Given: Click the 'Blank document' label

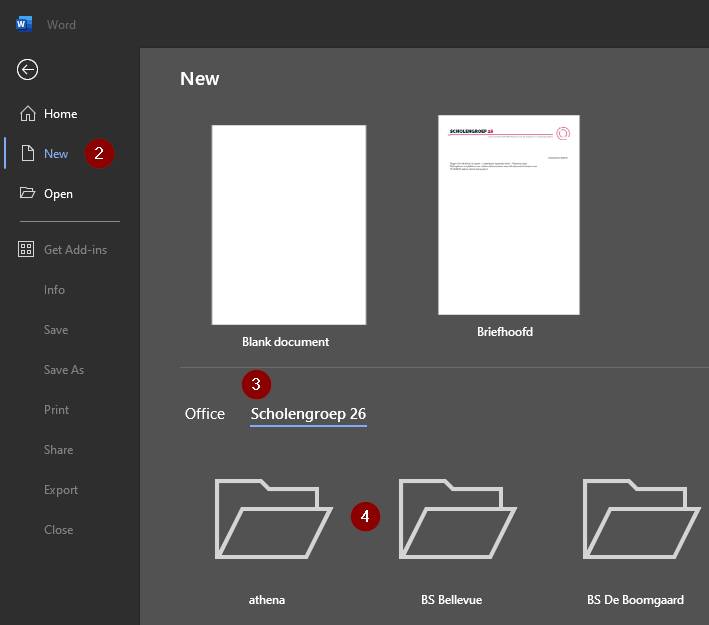Looking at the screenshot, I should coord(285,342).
